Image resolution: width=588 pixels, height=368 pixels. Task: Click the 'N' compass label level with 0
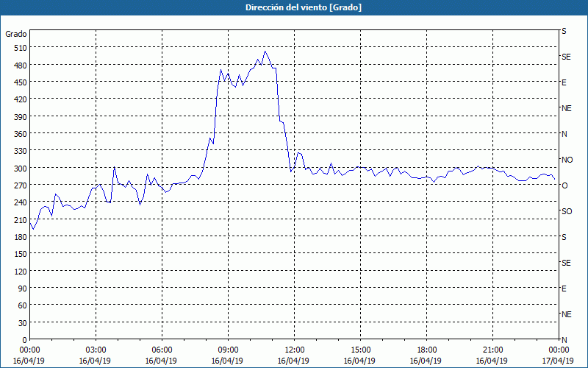[x=564, y=340]
